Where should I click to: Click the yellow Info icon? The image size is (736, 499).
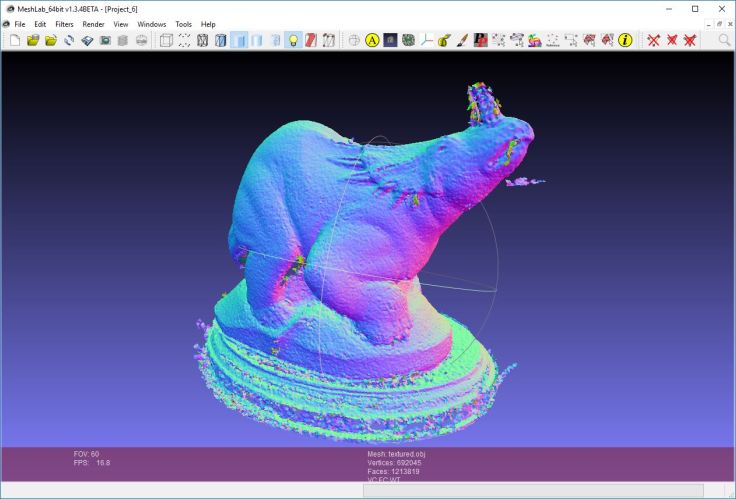[x=625, y=40]
